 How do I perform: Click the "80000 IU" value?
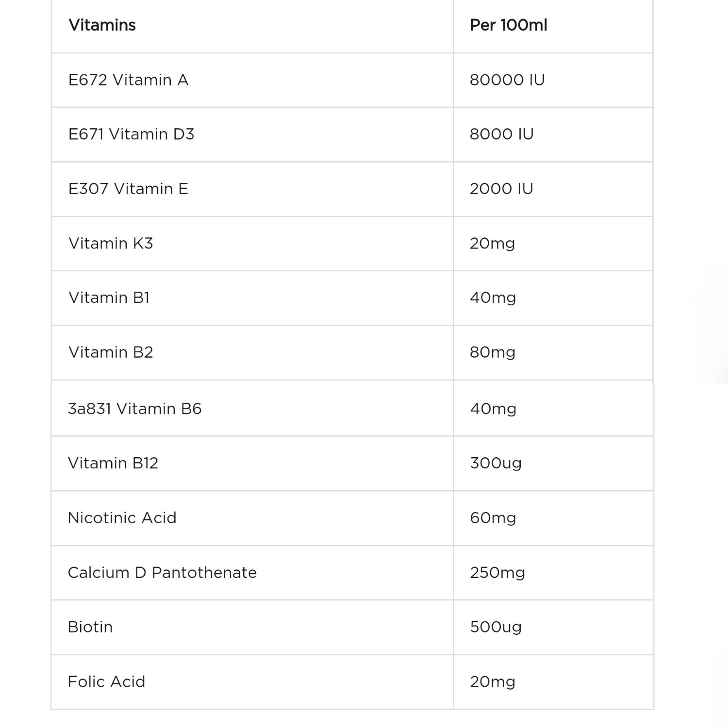507,80
